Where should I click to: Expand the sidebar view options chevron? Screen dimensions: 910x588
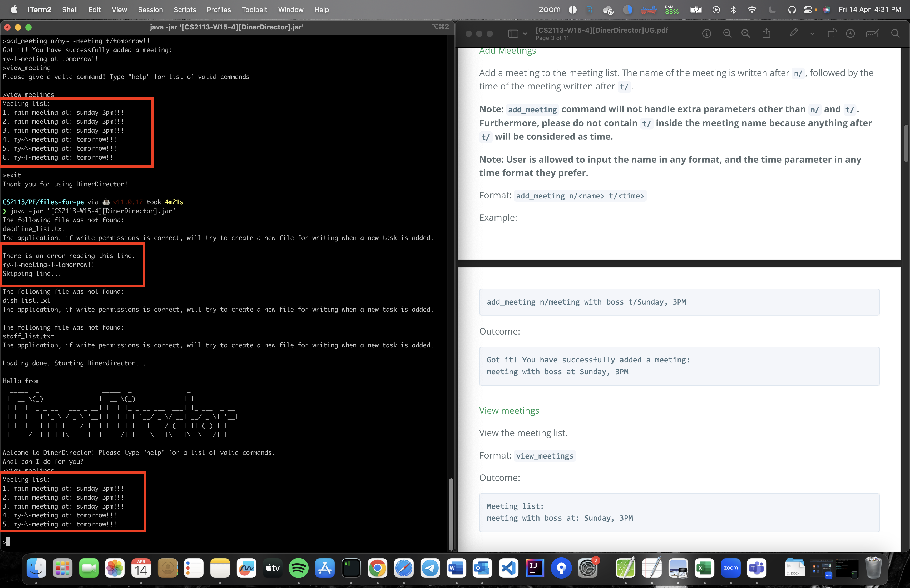tap(525, 34)
